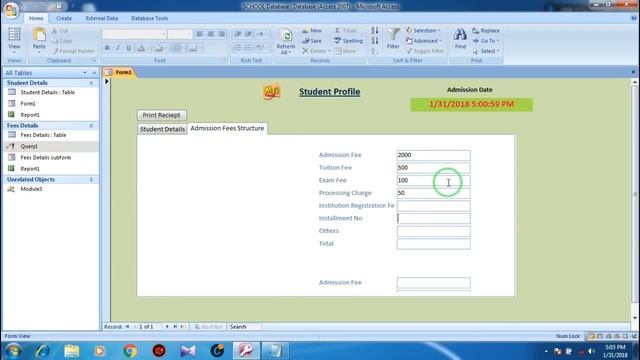Click the Form1 document tab
The width and height of the screenshot is (640, 360).
point(120,72)
